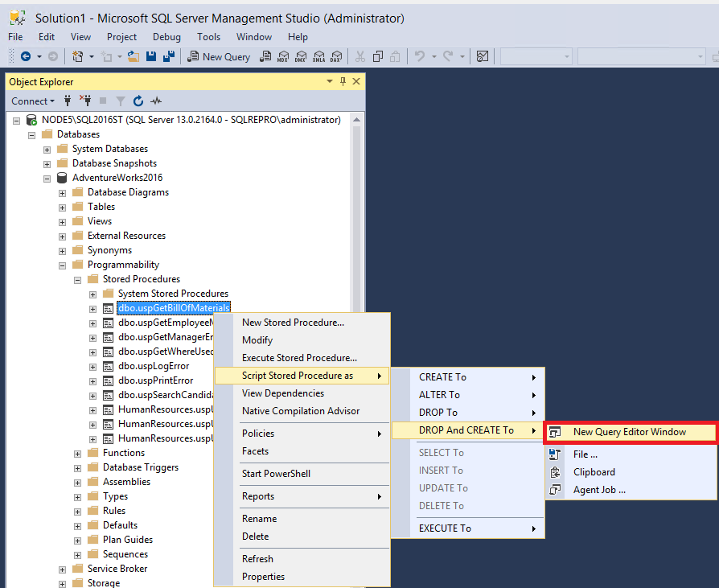719x588 pixels.
Task: Click the Copy toolbar icon
Action: coord(378,56)
